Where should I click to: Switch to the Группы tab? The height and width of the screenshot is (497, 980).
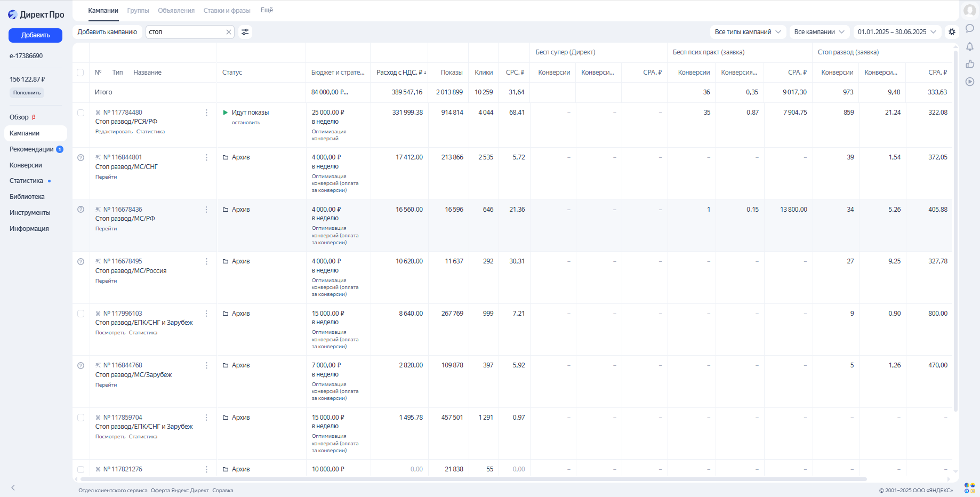point(138,11)
